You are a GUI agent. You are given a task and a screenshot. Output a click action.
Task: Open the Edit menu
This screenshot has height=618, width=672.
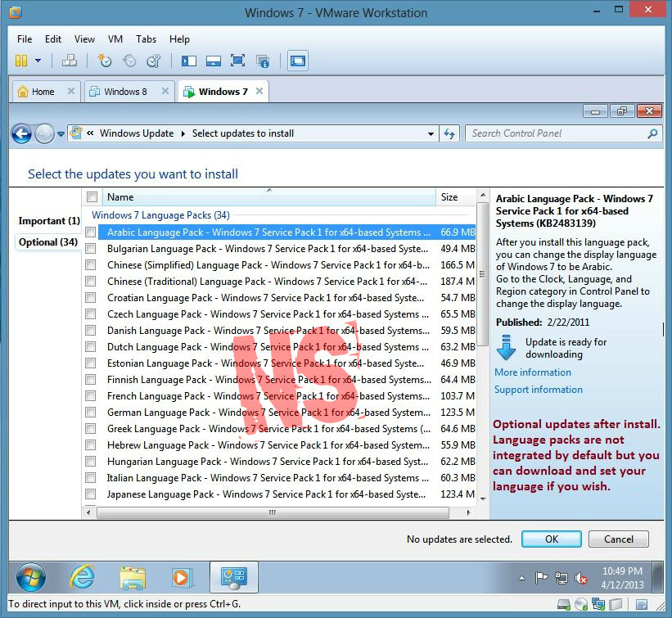(x=53, y=39)
